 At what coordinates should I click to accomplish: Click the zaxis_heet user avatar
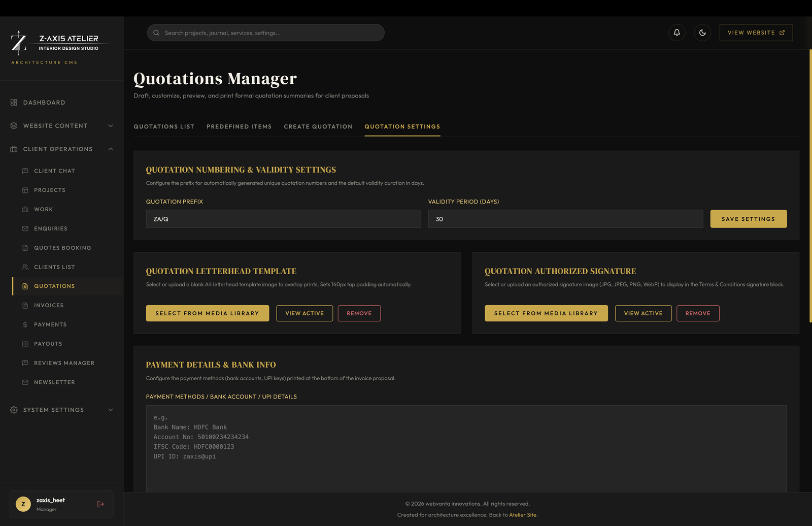coord(23,504)
